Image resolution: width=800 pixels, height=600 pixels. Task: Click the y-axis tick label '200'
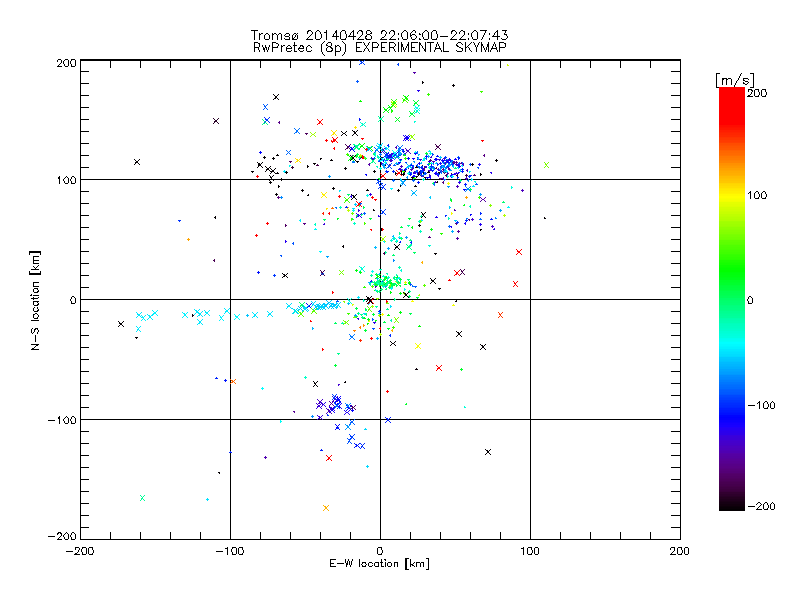coord(66,63)
